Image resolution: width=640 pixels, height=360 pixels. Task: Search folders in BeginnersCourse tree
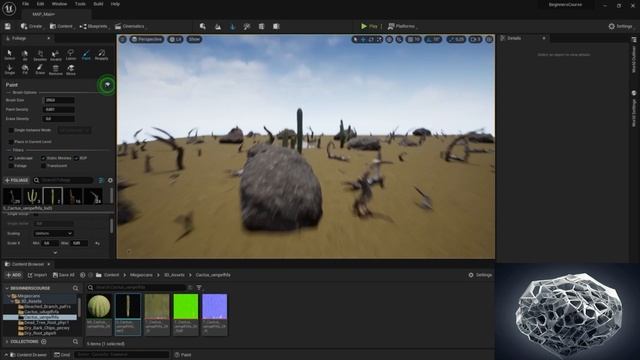point(76,288)
